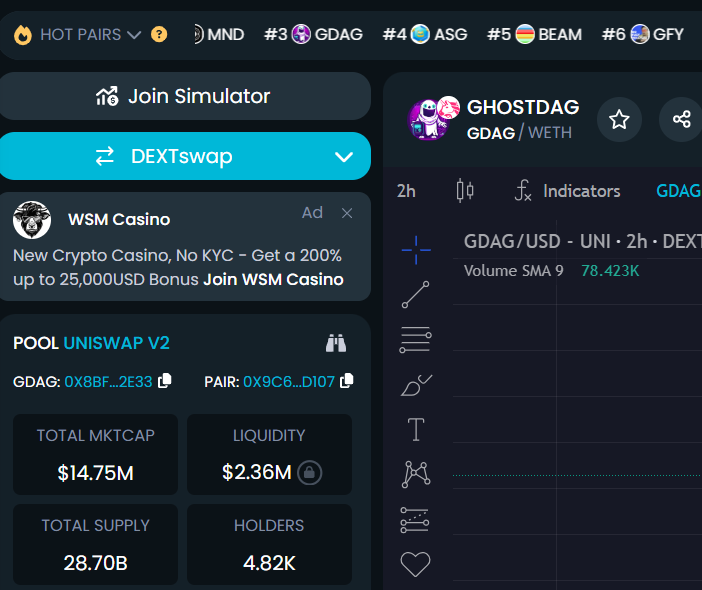This screenshot has width=702, height=590.
Task: Expand the DEXTswap chevron arrow
Action: [344, 157]
